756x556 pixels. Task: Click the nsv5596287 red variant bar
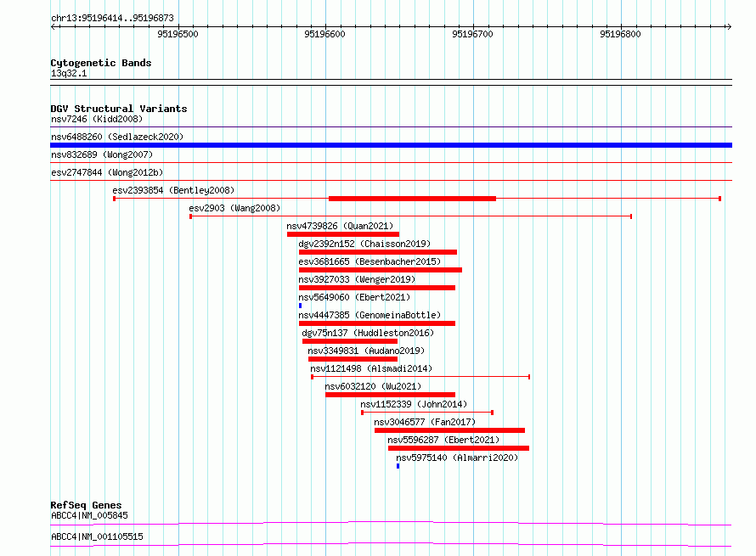459,448
